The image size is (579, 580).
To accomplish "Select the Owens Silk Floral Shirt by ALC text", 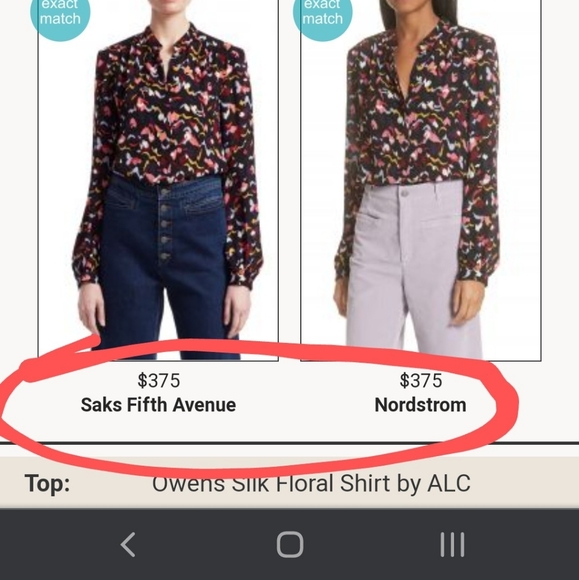I will click(x=311, y=483).
